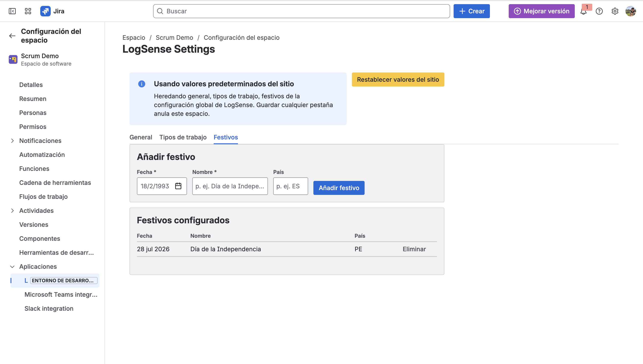This screenshot has height=364, width=643.
Task: Open Flujos de trabajo
Action: click(44, 197)
